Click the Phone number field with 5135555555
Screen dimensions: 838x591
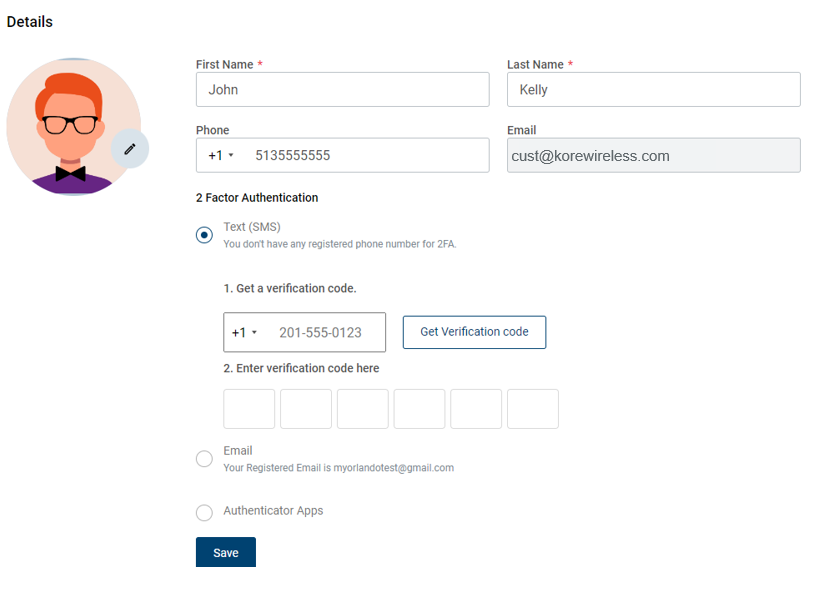click(365, 156)
